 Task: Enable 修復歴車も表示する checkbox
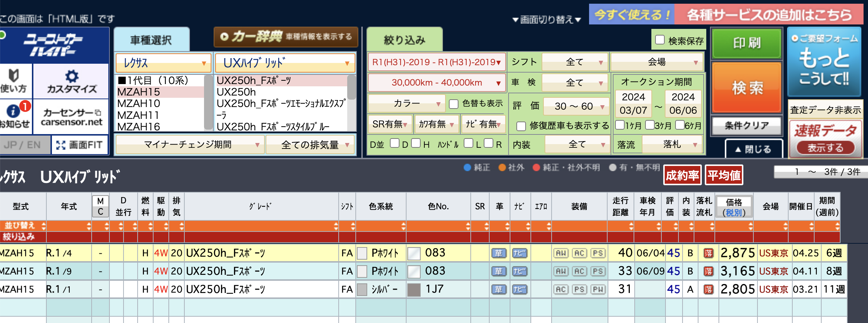click(x=521, y=126)
